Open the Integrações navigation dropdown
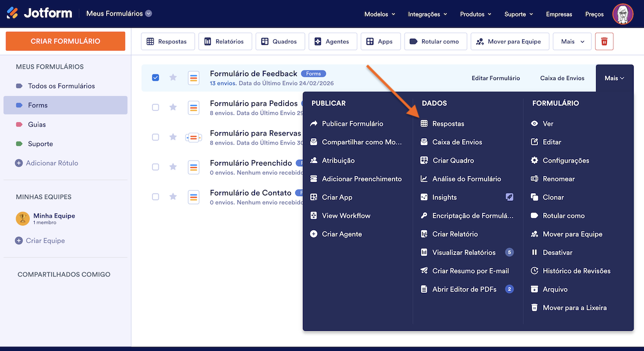The width and height of the screenshot is (644, 351). (428, 14)
